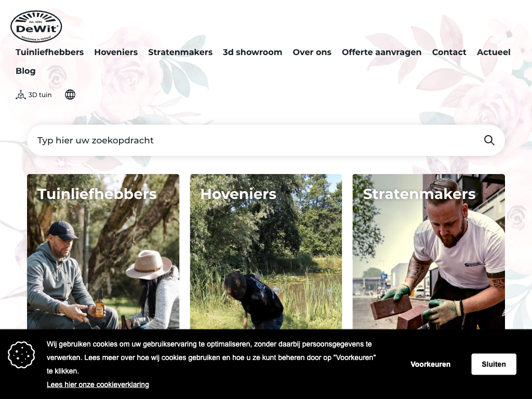Open the Tuinliefhebbers photo card

[103, 252]
